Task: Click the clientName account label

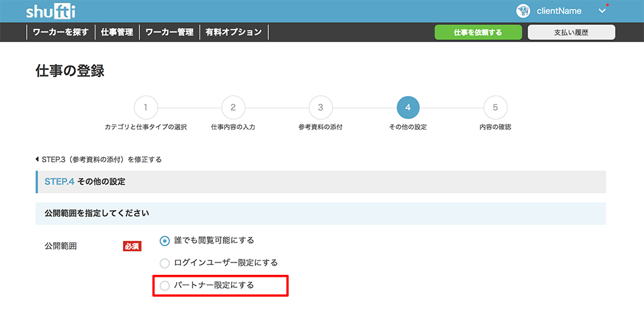Action: click(559, 11)
